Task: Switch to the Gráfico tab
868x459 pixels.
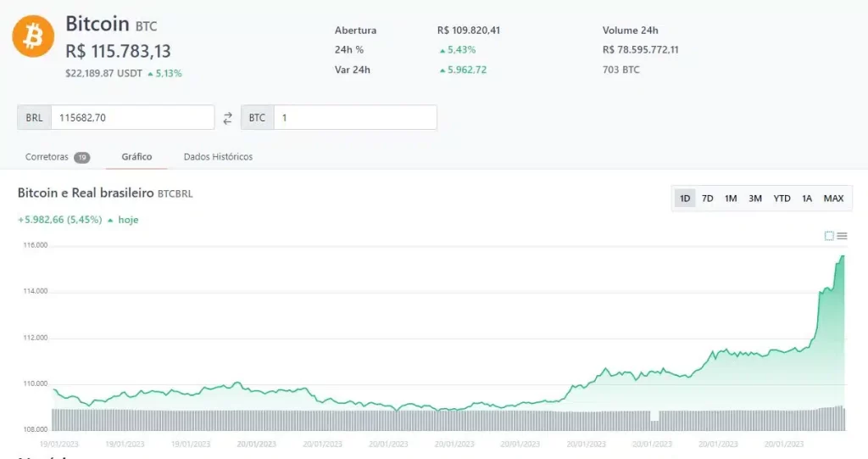Action: click(136, 157)
